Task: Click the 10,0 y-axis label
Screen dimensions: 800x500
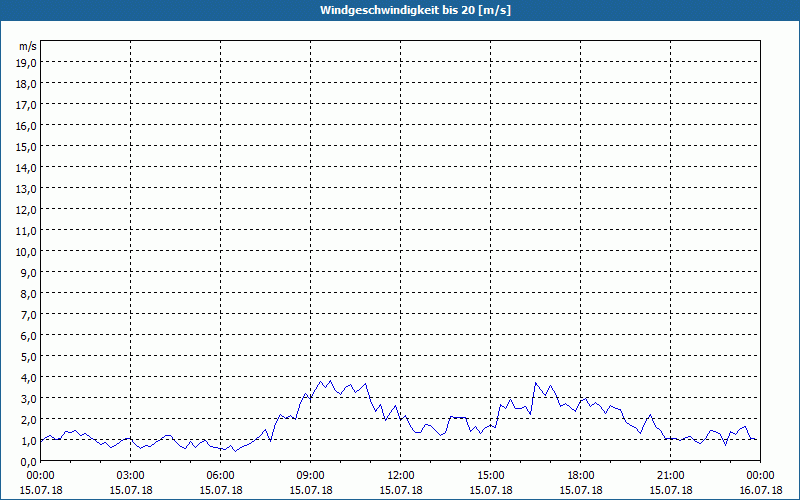Action: click(x=27, y=252)
